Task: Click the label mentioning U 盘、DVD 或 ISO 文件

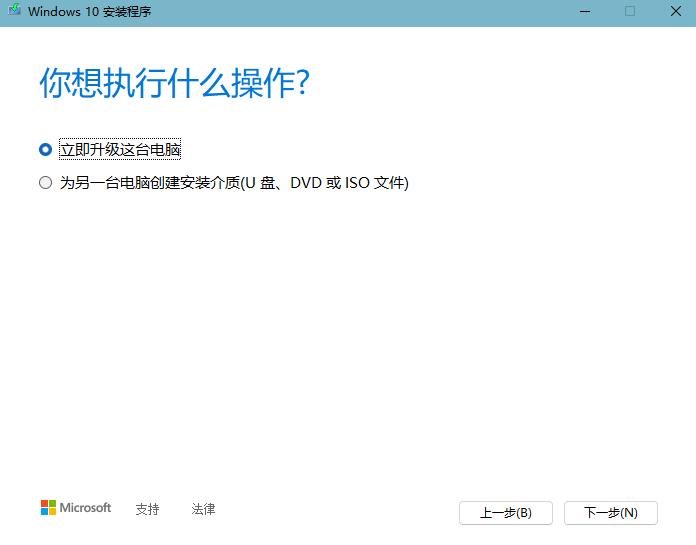Action: coord(234,182)
